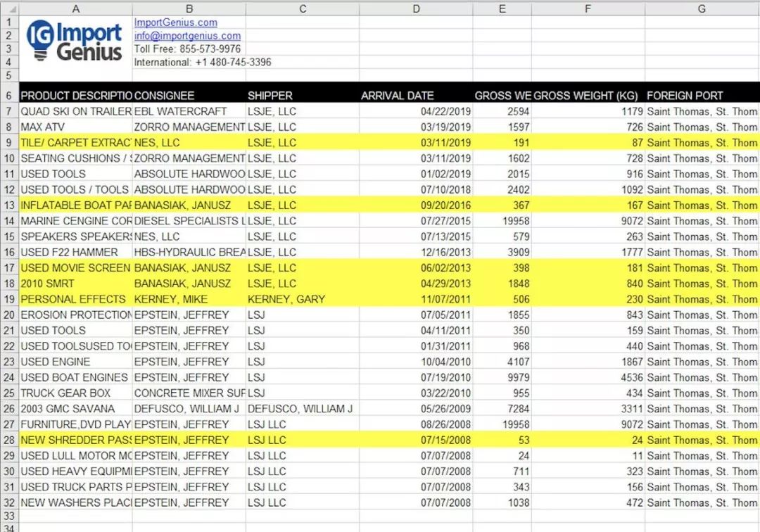Select the USED TOOLS / TOOLS cell
Viewport: 760px width, 532px height.
pyautogui.click(x=75, y=189)
